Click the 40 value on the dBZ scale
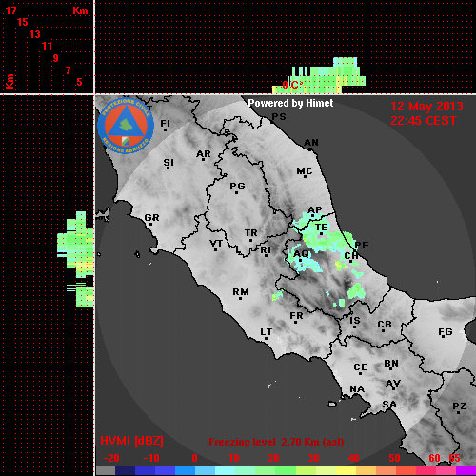 click(353, 458)
